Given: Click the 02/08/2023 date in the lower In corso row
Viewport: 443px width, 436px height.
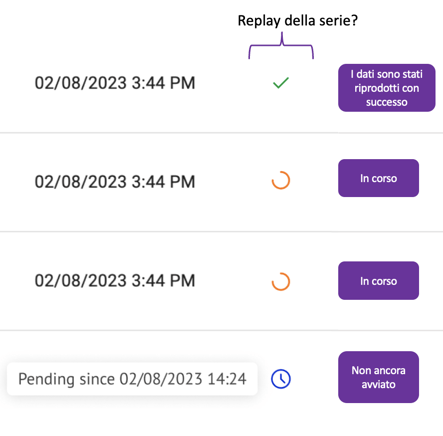Looking at the screenshot, I should click(81, 280).
